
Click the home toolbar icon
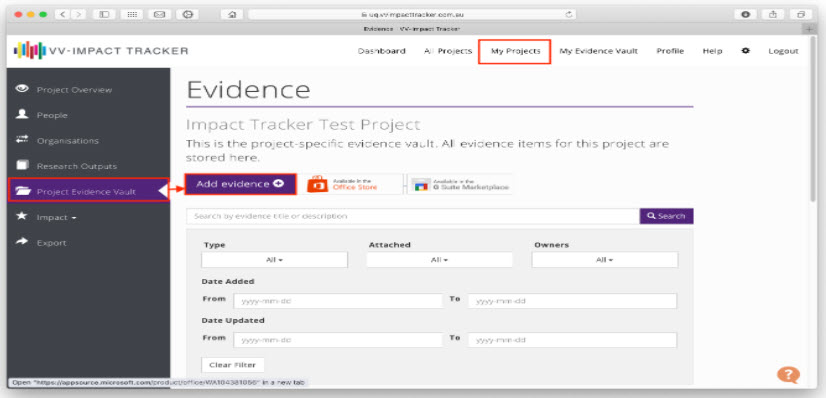tap(232, 15)
